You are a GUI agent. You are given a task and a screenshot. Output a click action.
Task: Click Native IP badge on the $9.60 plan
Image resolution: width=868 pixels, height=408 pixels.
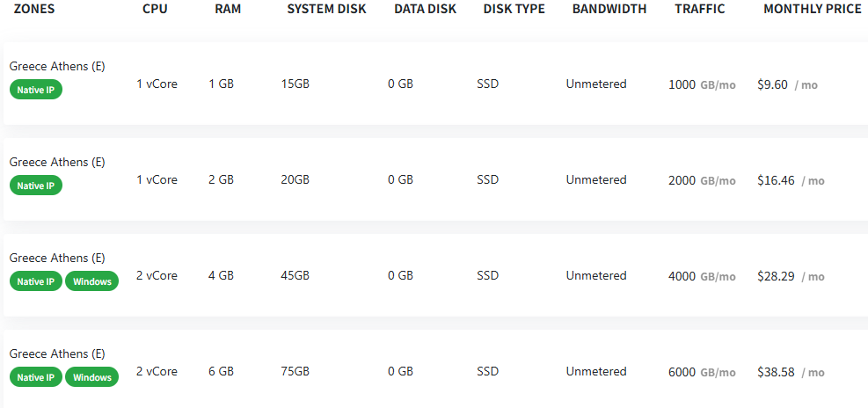36,90
